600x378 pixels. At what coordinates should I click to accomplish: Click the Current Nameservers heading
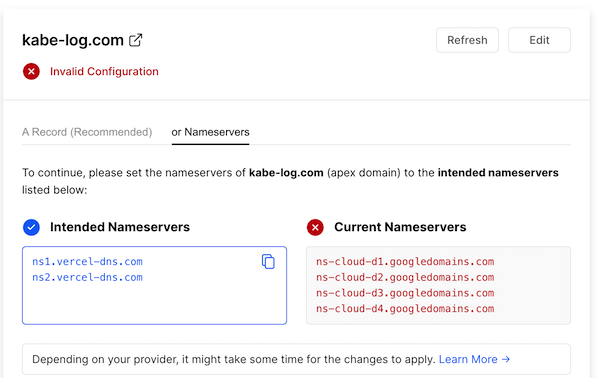pos(400,227)
